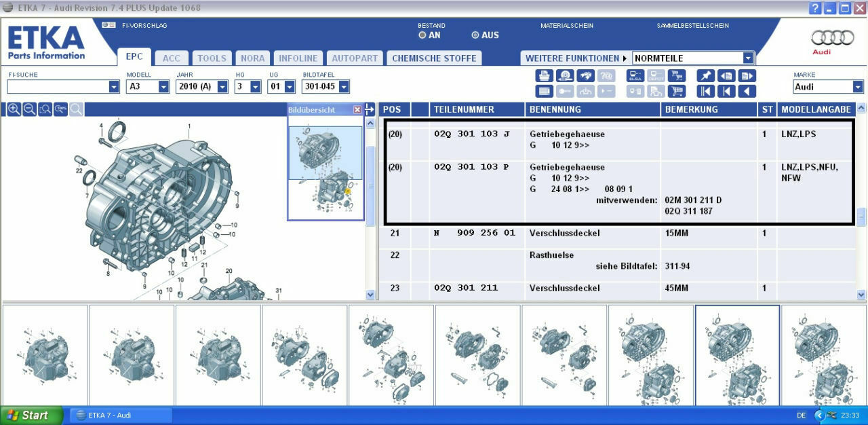868x425 pixels.
Task: Click the single-bar previous arrow icon
Action: [726, 91]
